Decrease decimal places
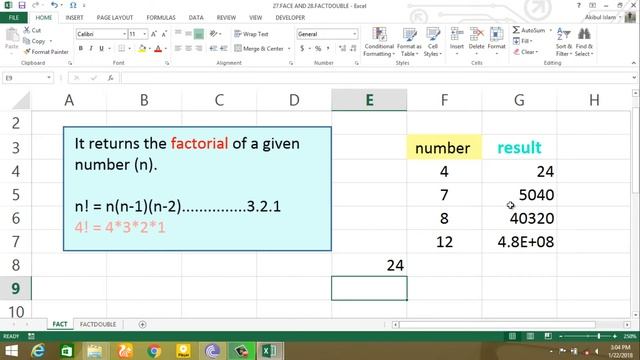 pos(353,49)
